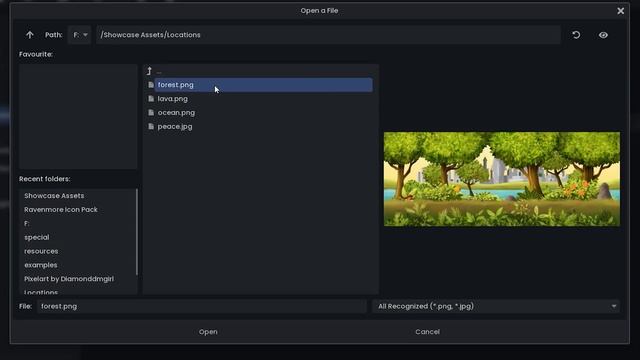Open Showcase Assets recent folder
The width and height of the screenshot is (640, 360).
pos(54,196)
